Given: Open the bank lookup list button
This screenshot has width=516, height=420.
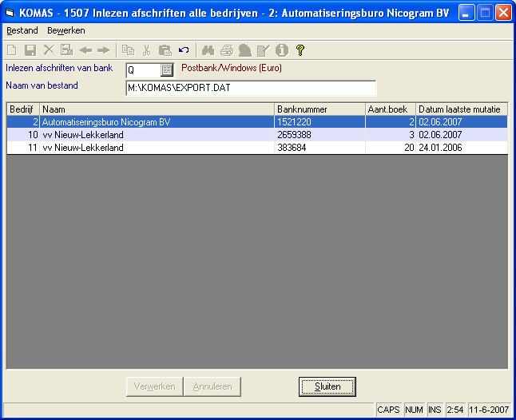Looking at the screenshot, I should 167,70.
